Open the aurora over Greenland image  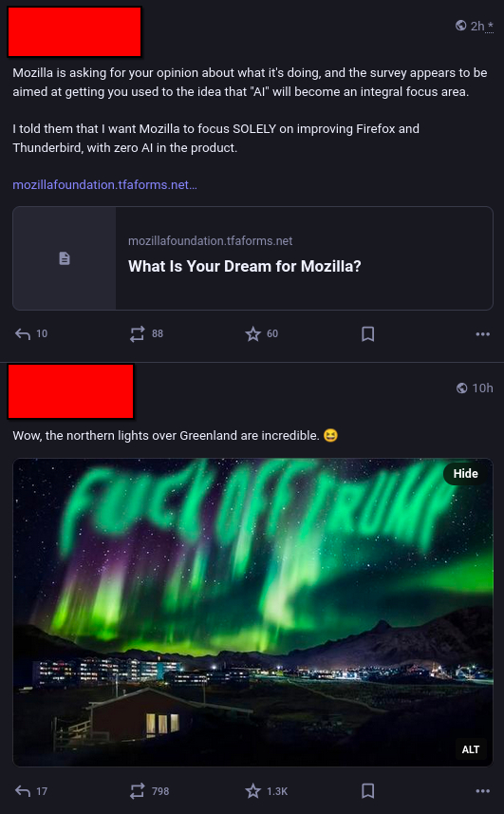coord(252,613)
